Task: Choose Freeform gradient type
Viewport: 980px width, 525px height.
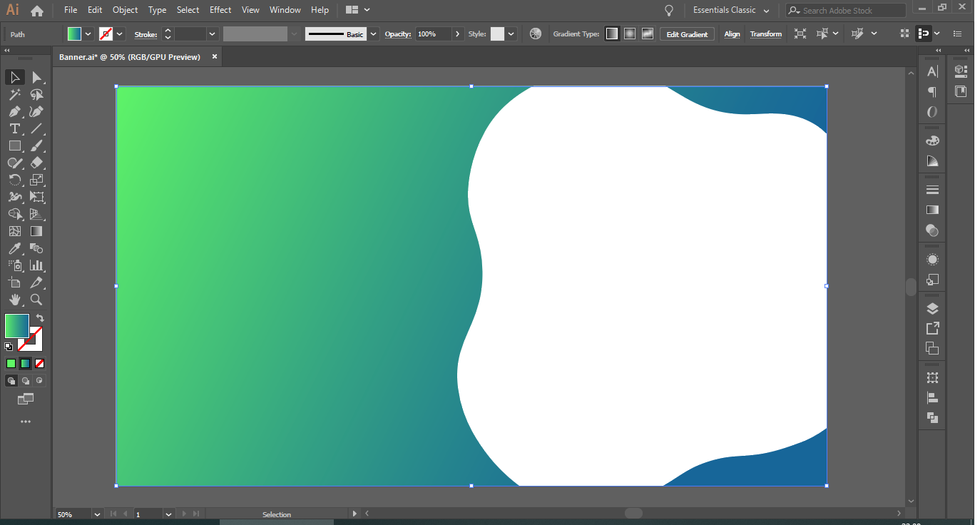Action: [x=648, y=34]
